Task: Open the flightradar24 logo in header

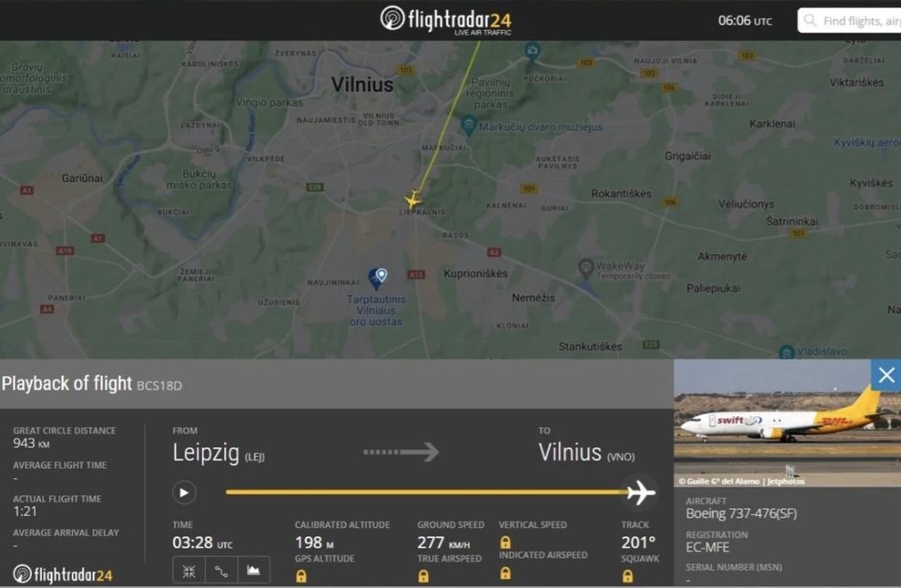Action: (446, 20)
